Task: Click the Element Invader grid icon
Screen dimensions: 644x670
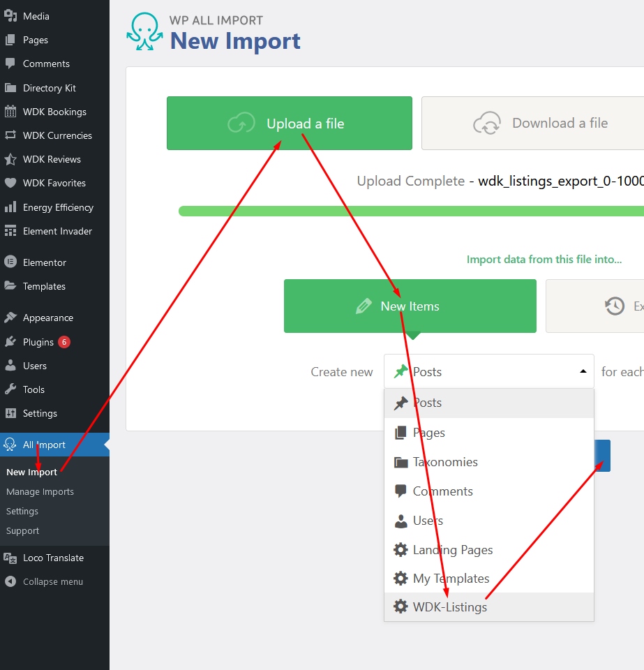Action: [10, 231]
